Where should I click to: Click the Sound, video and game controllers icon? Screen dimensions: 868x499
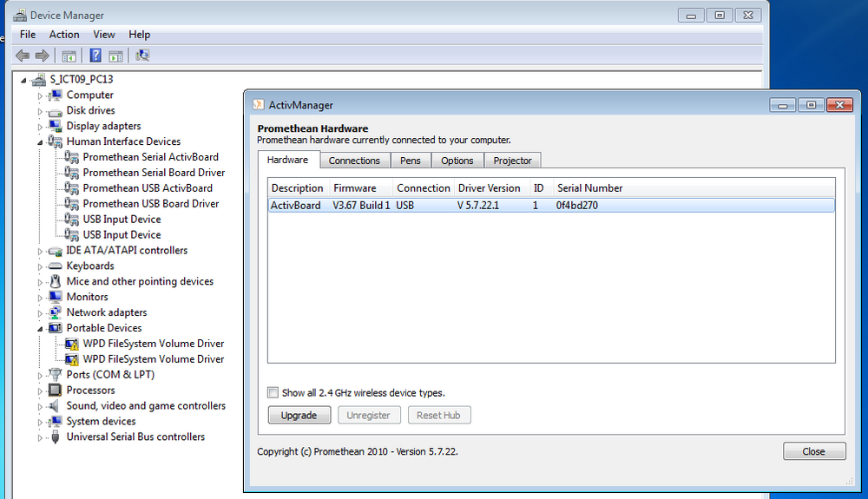pos(54,406)
